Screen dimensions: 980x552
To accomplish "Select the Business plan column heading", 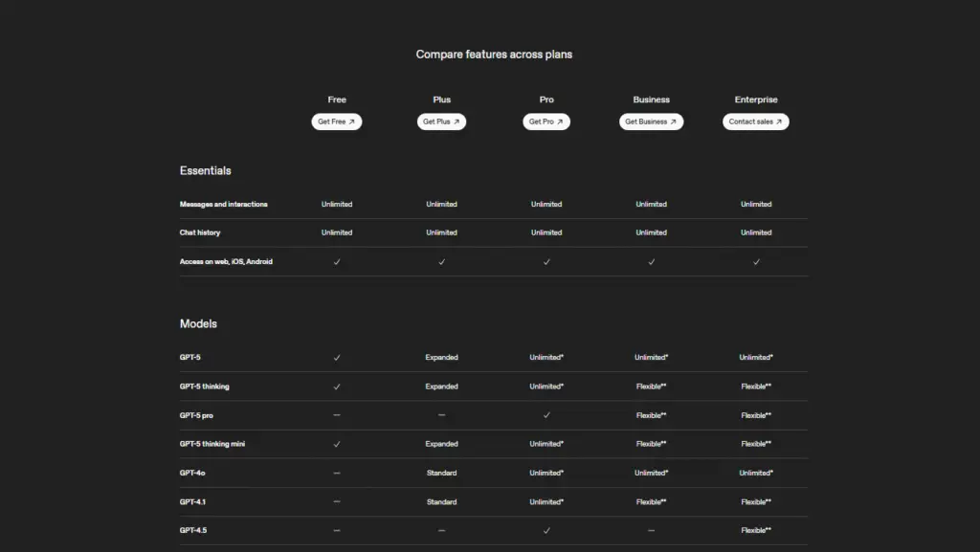I will 651,99.
